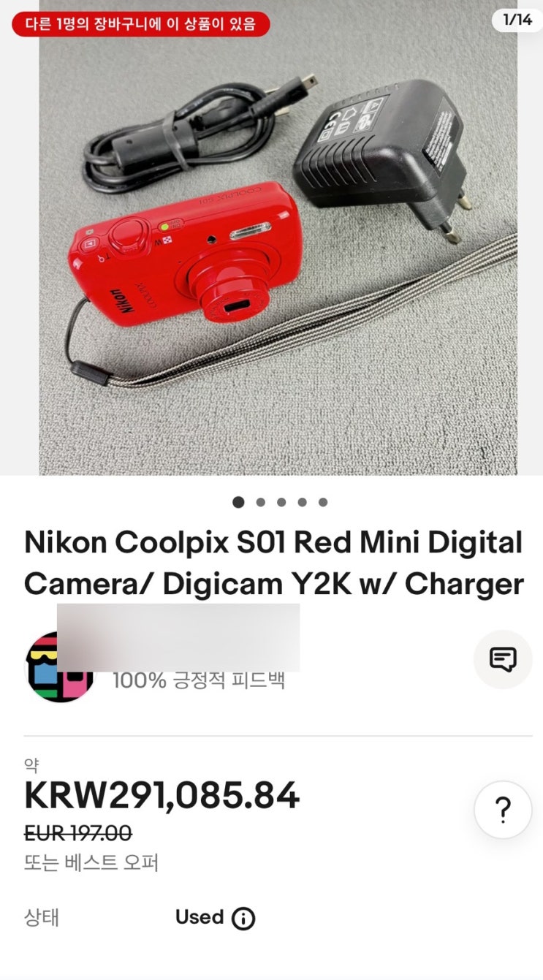Jump to the third image dot

point(281,502)
